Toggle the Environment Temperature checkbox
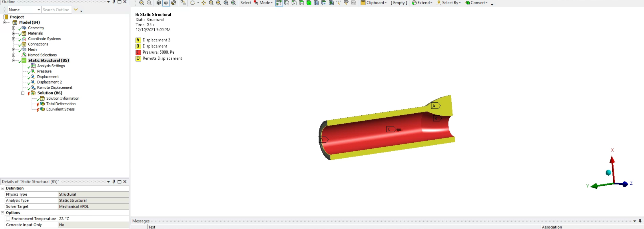The height and width of the screenshot is (229, 644). click(x=8, y=219)
